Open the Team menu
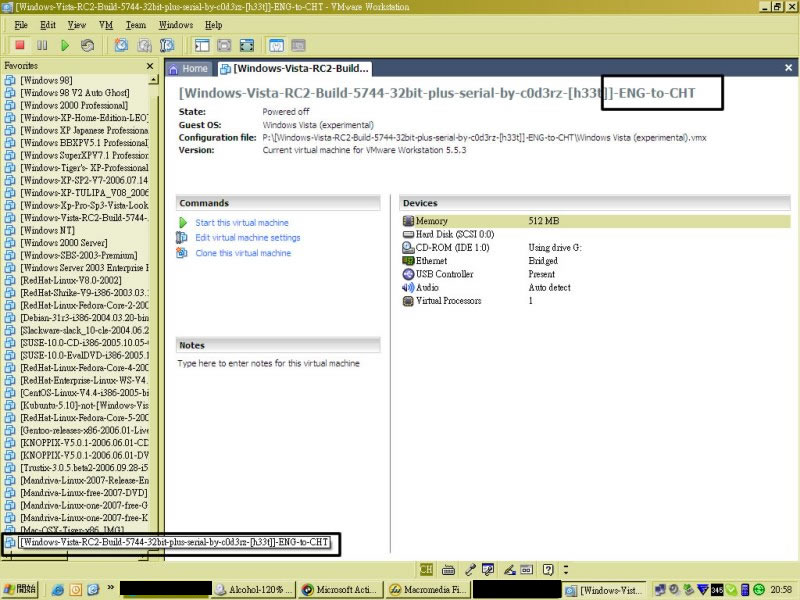The width and height of the screenshot is (800, 600). pyautogui.click(x=136, y=24)
